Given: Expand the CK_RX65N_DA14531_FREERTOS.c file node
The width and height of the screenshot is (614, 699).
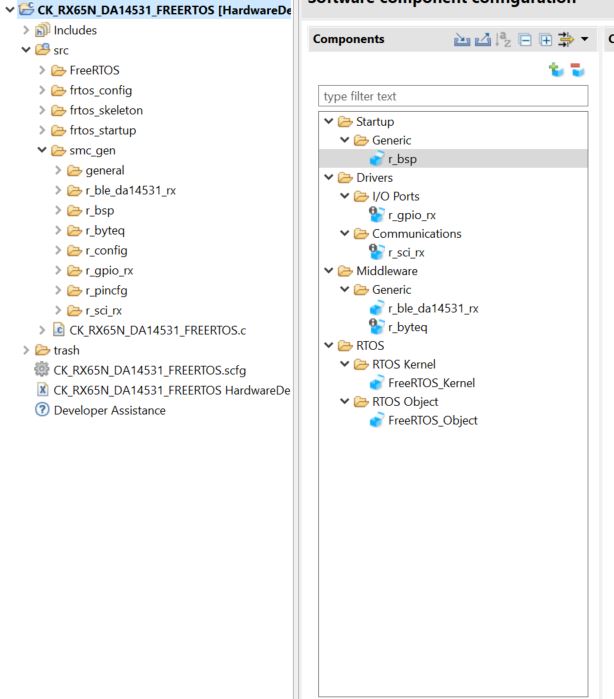Looking at the screenshot, I should pos(42,330).
